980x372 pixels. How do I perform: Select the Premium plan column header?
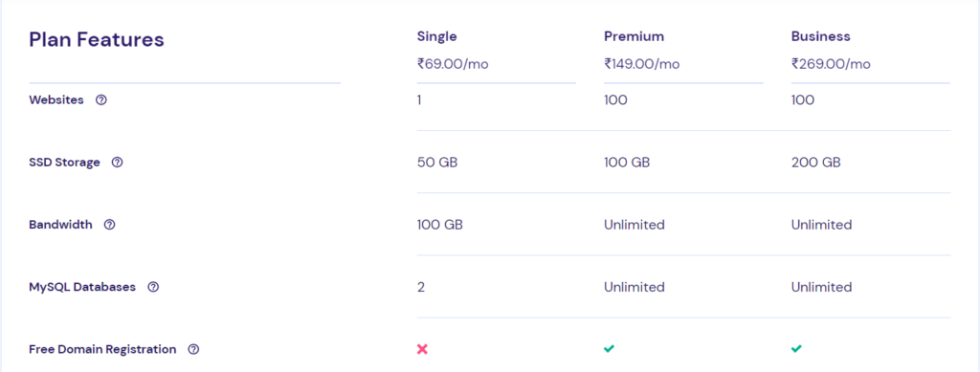coord(634,36)
